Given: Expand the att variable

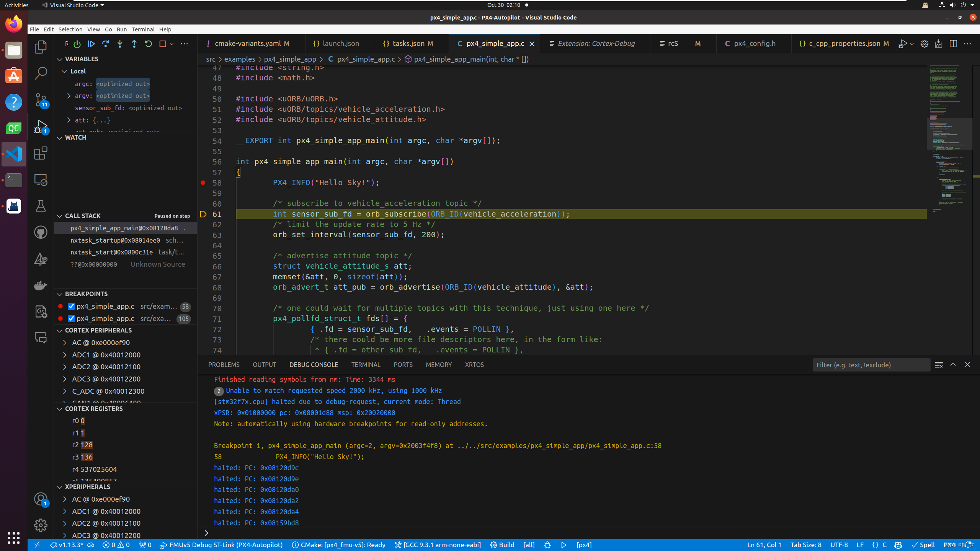Looking at the screenshot, I should [x=69, y=120].
